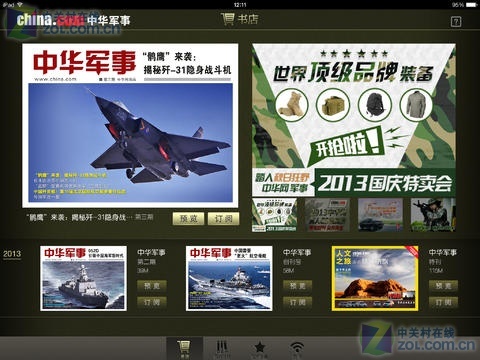Select the car banner thumbnail
The height and width of the screenshot is (360, 480).
pyautogui.click(x=380, y=215)
